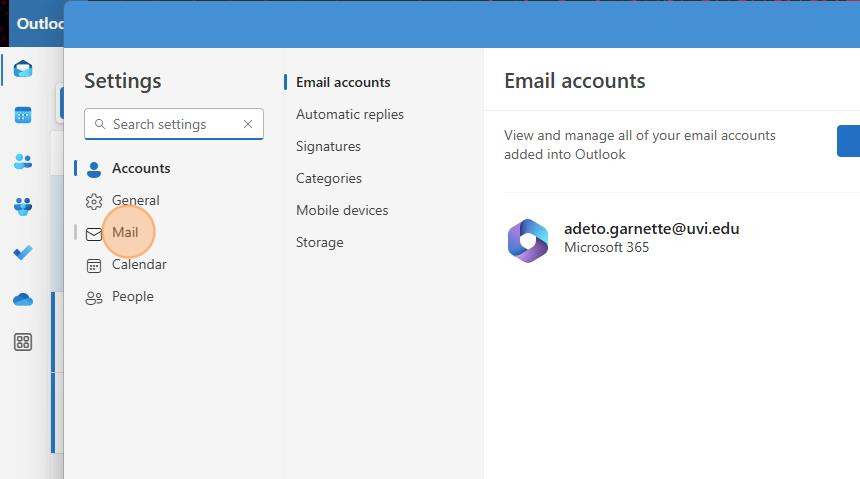Select Mail settings category

tap(125, 233)
